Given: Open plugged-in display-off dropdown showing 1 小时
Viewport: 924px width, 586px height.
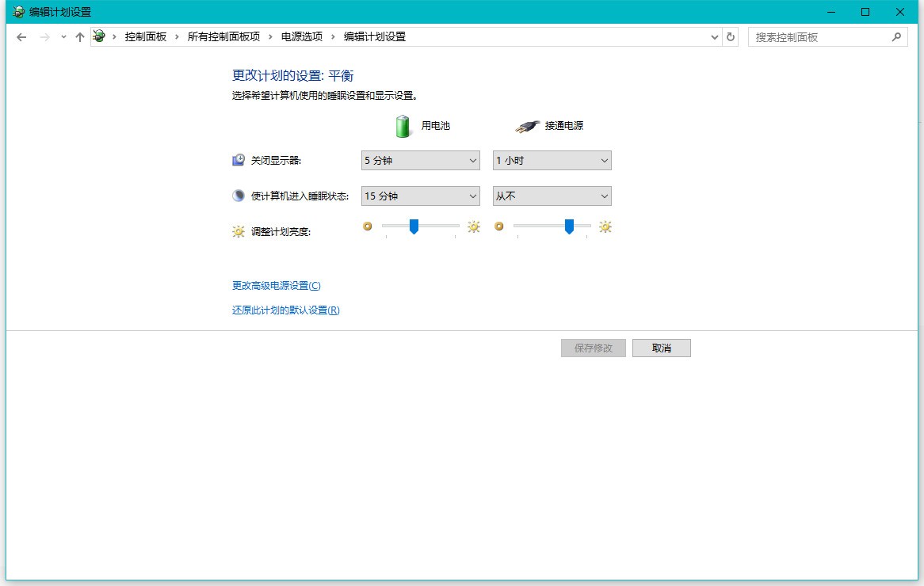Looking at the screenshot, I should 552,160.
